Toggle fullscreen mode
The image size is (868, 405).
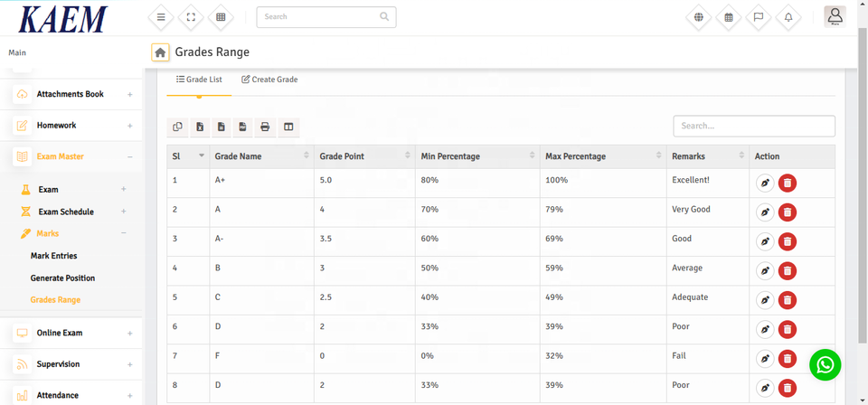[x=191, y=17]
